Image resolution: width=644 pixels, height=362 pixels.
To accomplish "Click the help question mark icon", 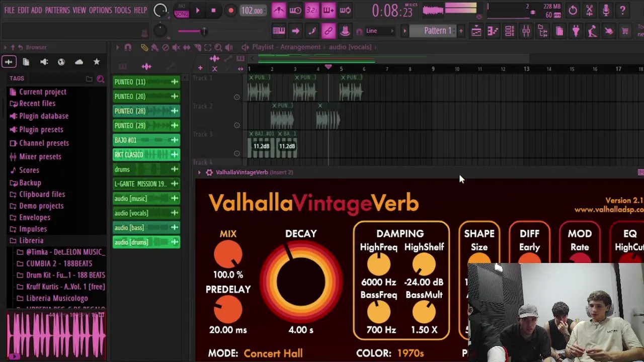I will pyautogui.click(x=622, y=10).
